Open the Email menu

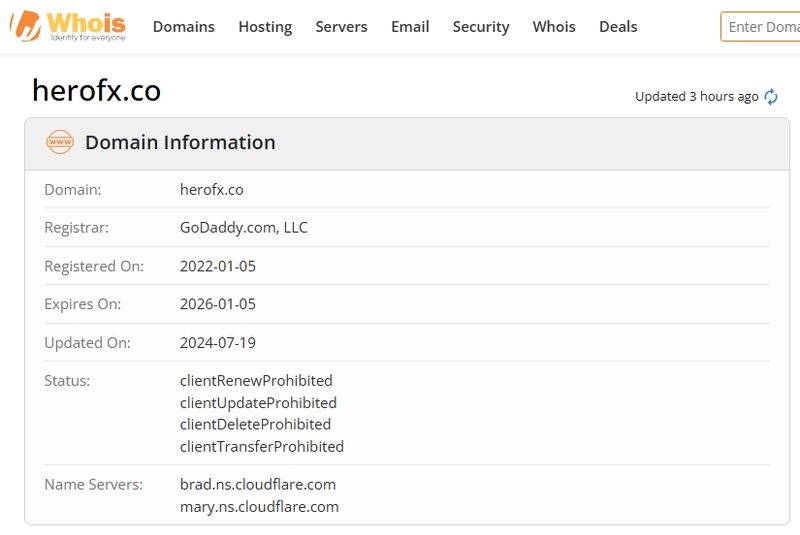(410, 27)
